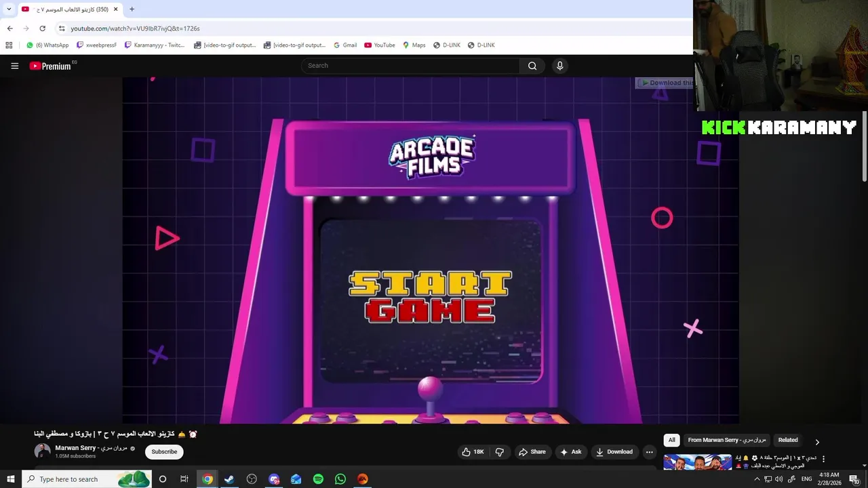Start voice search with microphone icon
868x488 pixels.
coord(559,66)
